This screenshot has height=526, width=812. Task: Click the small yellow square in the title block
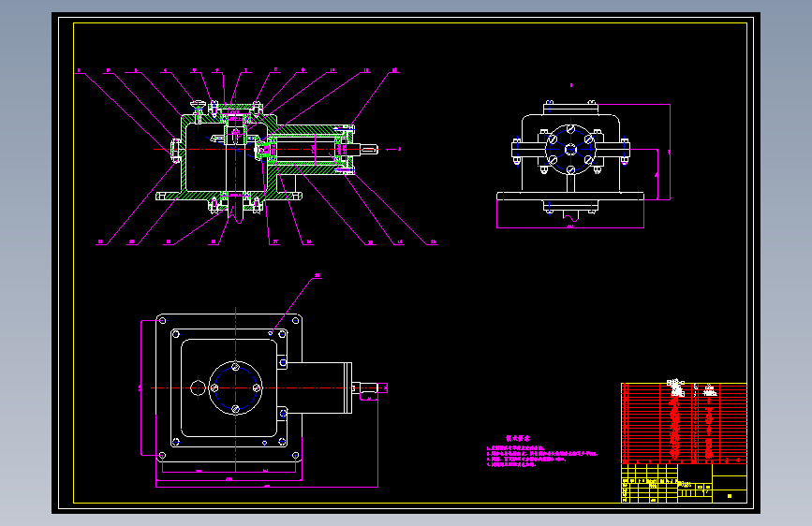tap(730, 496)
